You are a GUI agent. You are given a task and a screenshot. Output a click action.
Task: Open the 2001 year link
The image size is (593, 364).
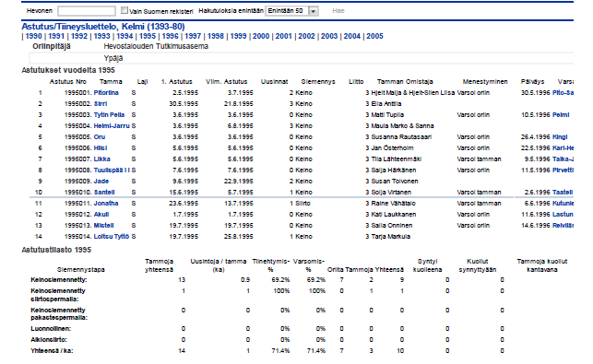(284, 36)
